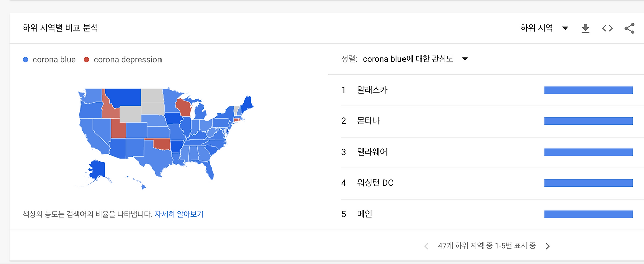Go to next page of subregions

[x=548, y=246]
